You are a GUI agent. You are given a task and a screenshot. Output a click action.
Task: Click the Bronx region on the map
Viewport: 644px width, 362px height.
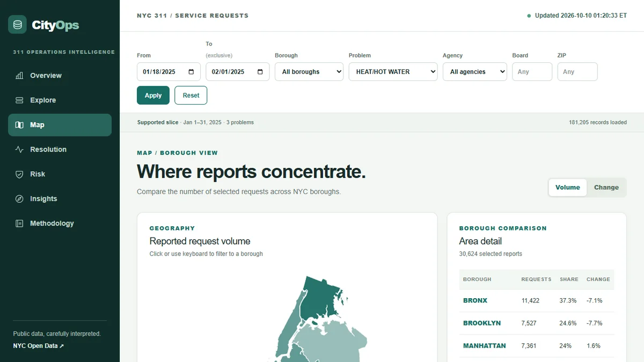(319, 298)
